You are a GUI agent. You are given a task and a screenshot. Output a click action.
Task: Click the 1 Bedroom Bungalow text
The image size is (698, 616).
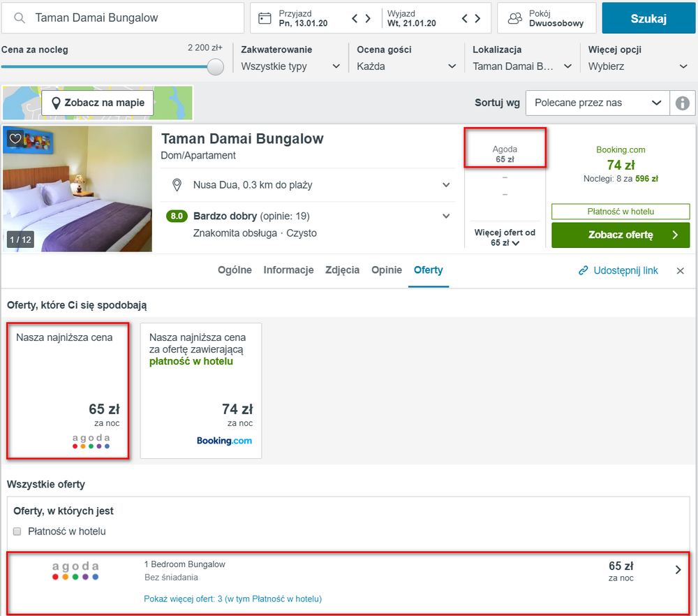(185, 564)
